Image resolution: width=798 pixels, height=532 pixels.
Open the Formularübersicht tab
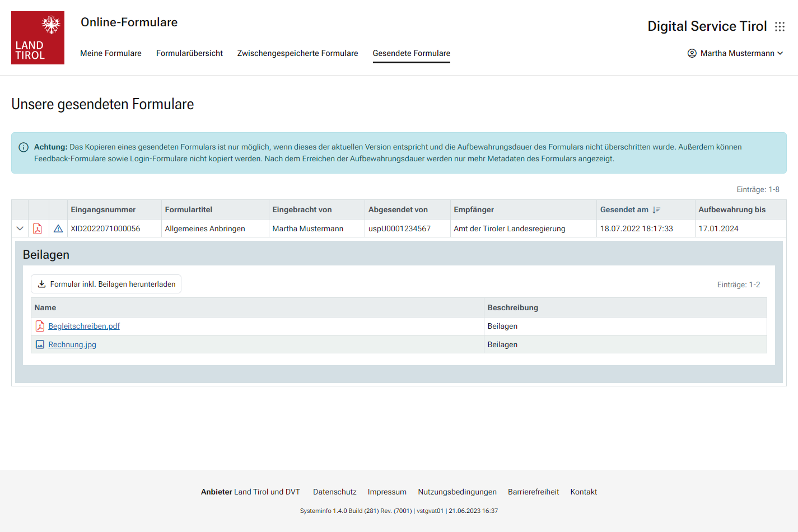189,53
